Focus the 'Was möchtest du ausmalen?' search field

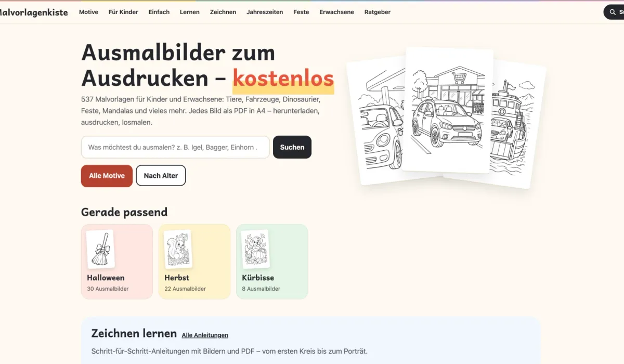point(175,147)
